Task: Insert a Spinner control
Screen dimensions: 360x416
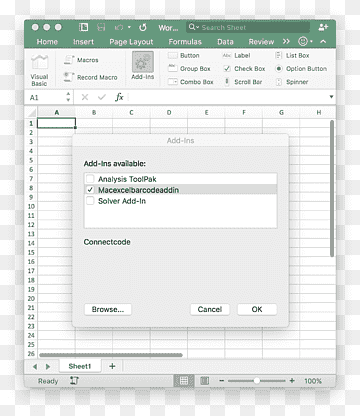Action: [x=291, y=82]
